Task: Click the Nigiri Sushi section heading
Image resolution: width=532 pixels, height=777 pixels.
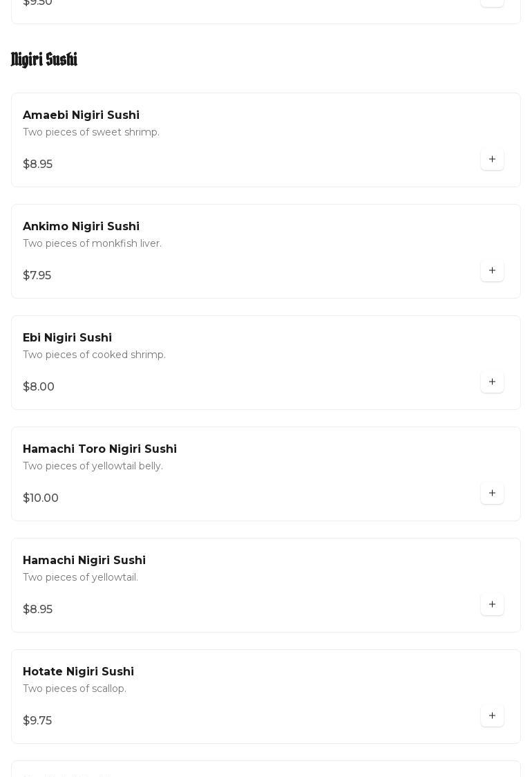Action: pyautogui.click(x=44, y=60)
